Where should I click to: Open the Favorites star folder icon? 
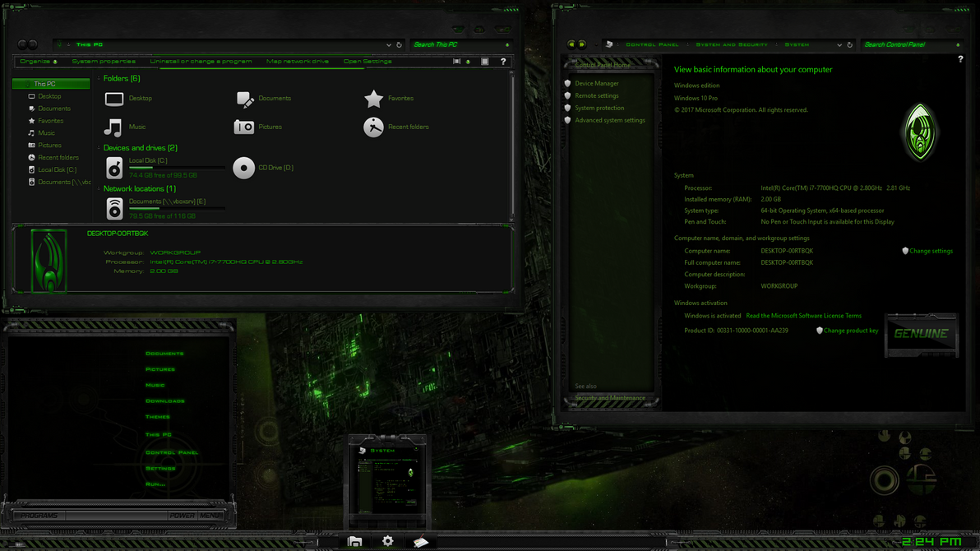pyautogui.click(x=373, y=99)
